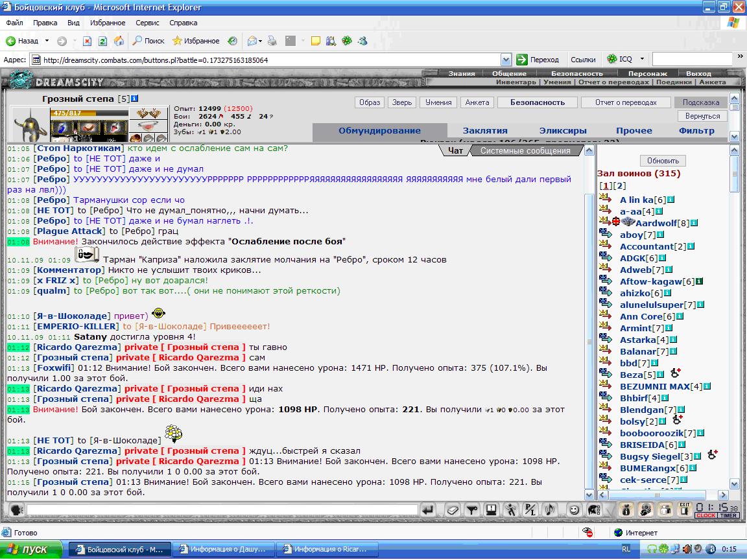Image resolution: width=747 pixels, height=560 pixels.
Task: Click the private message arrow beside Accountant[2]
Action: [605, 245]
